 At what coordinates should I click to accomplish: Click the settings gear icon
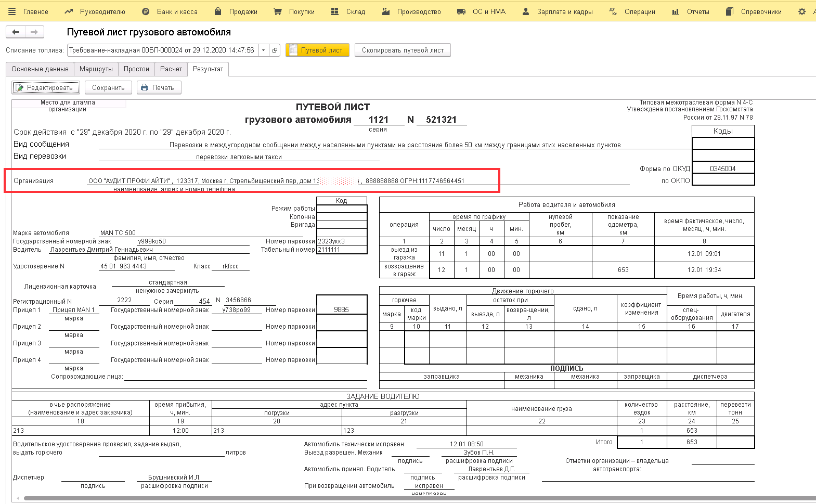click(802, 11)
